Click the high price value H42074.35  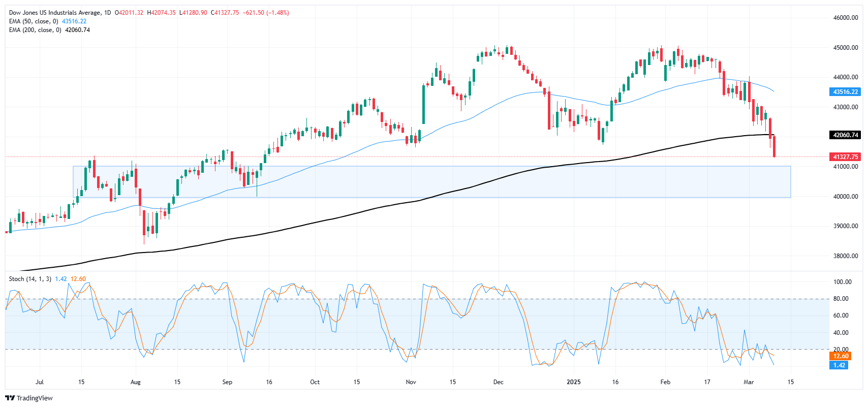click(161, 13)
